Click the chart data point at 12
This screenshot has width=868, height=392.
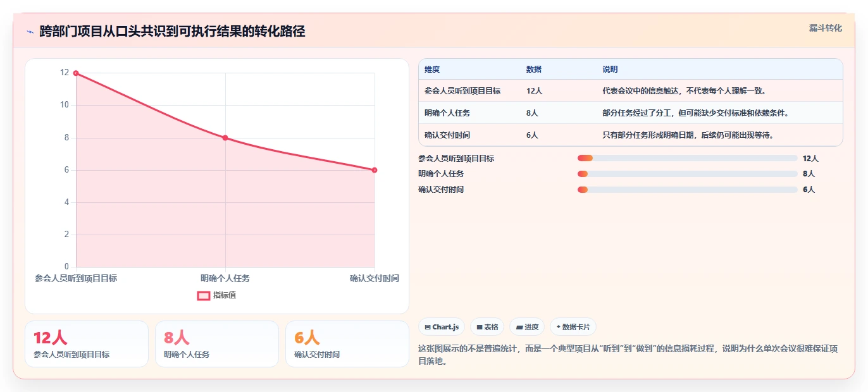[76, 73]
